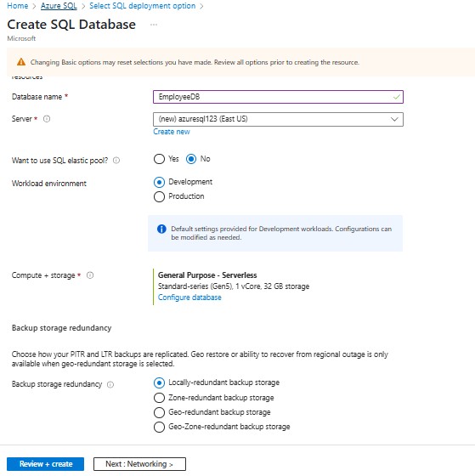
Task: Click the Configure database link
Action: (x=189, y=297)
